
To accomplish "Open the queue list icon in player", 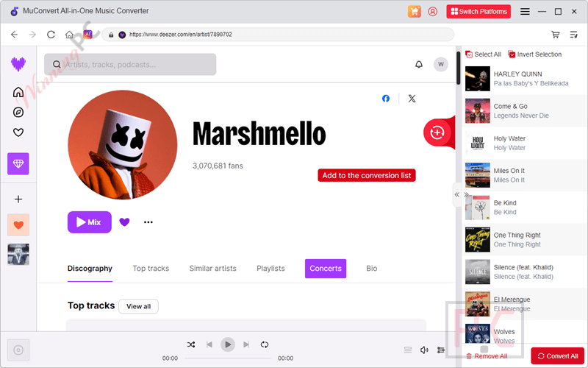I will tap(408, 350).
